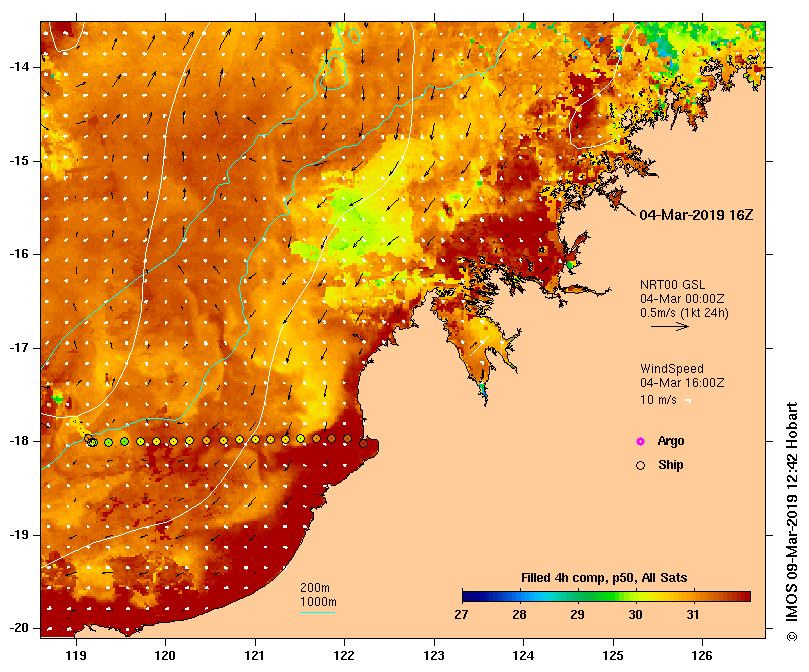Click the longitude axis label 120

click(x=166, y=656)
